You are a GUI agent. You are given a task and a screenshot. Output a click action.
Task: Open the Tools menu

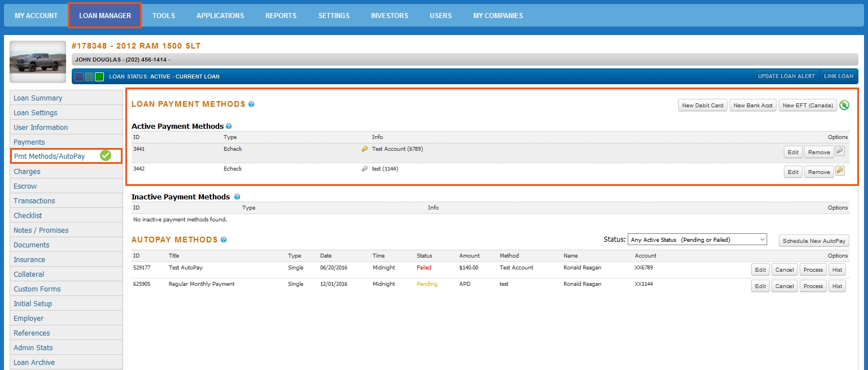(x=164, y=16)
